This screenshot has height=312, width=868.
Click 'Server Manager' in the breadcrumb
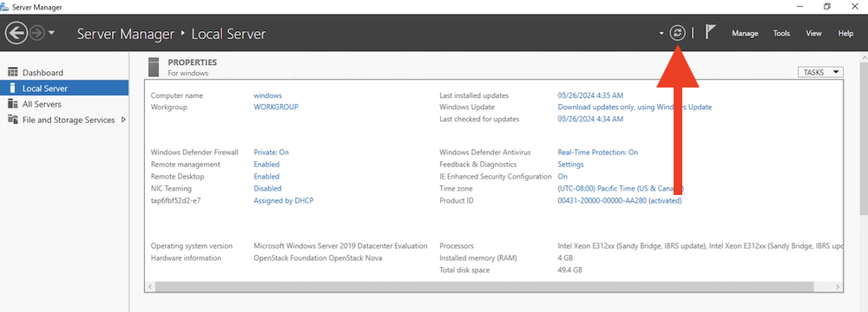[126, 34]
